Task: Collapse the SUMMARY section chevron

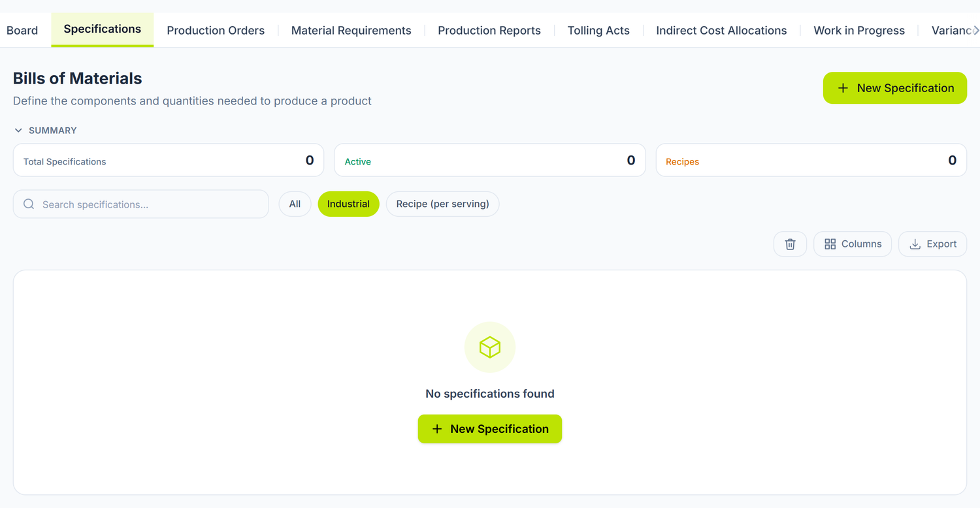Action: [18, 131]
